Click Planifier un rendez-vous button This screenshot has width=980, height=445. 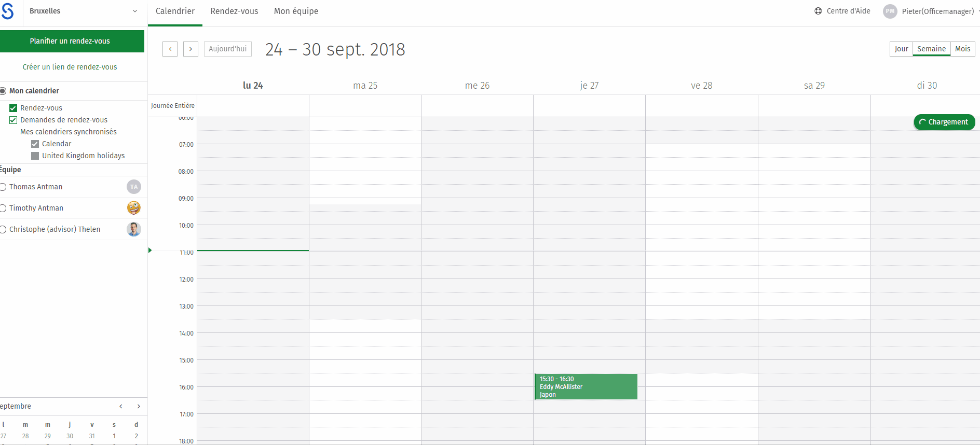point(72,41)
